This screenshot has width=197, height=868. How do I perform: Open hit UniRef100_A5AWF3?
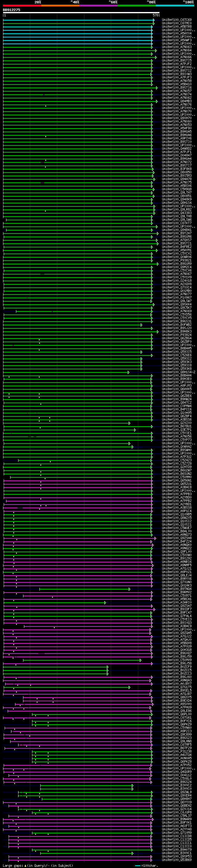(x=177, y=40)
